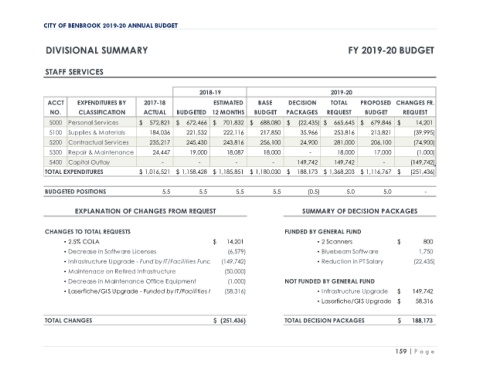Click the Capital Outlay row label
Screen dimensions: 480x371
(x=89, y=162)
